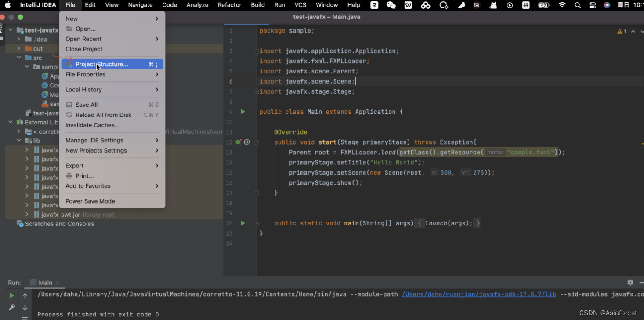This screenshot has height=320, width=644.
Task: Expand the .idea folder
Action: click(18, 39)
